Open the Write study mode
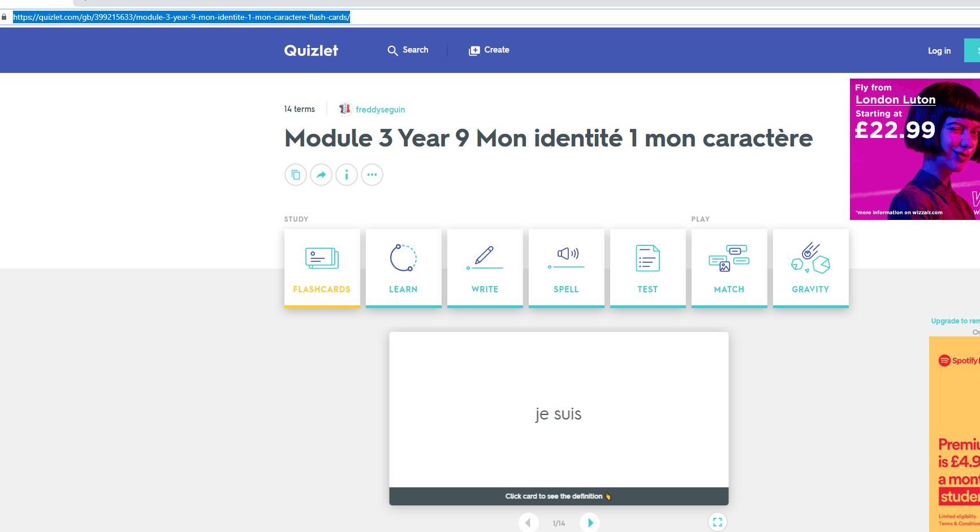Screen dimensions: 980x532 (485, 268)
